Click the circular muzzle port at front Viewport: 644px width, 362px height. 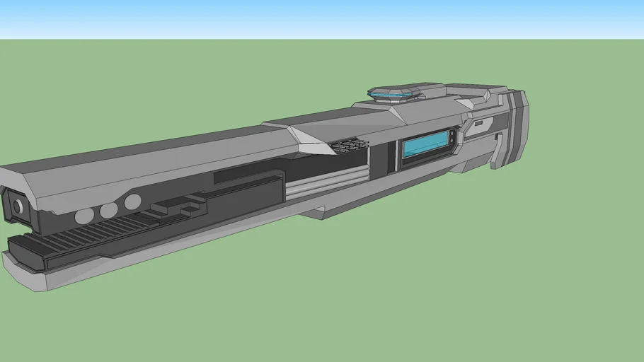click(x=17, y=206)
